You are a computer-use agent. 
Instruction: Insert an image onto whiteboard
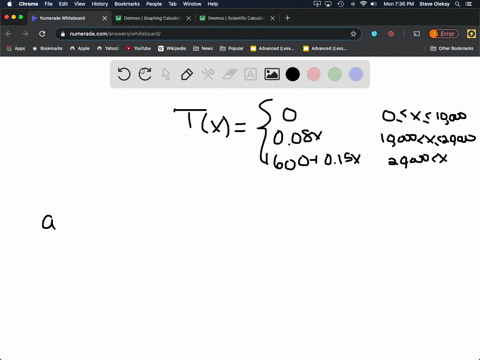[272, 74]
